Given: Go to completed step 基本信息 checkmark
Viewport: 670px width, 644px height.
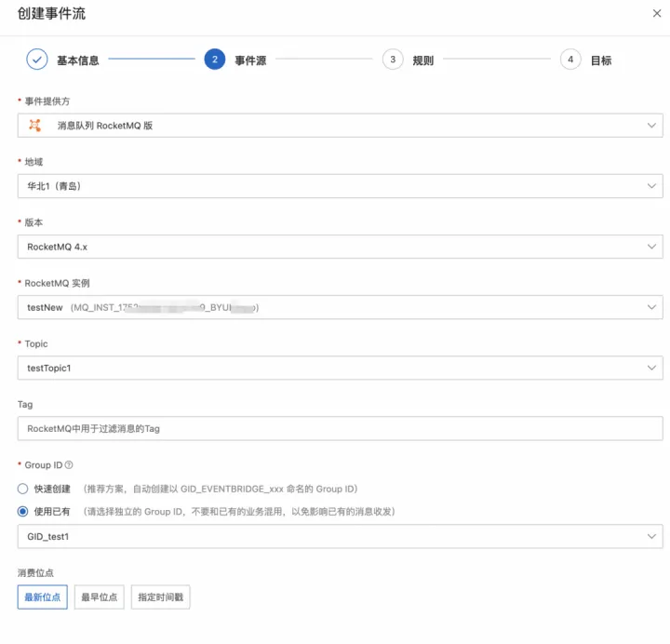Looking at the screenshot, I should [x=37, y=60].
